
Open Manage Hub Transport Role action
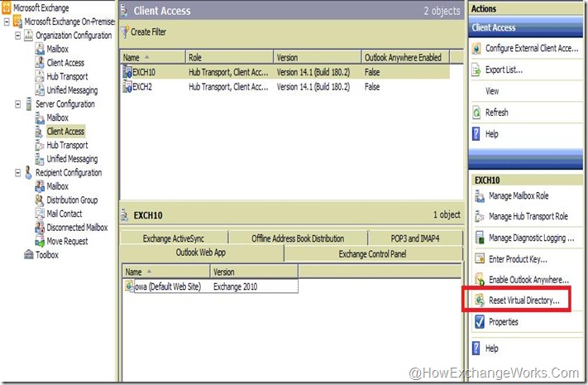[x=528, y=216]
